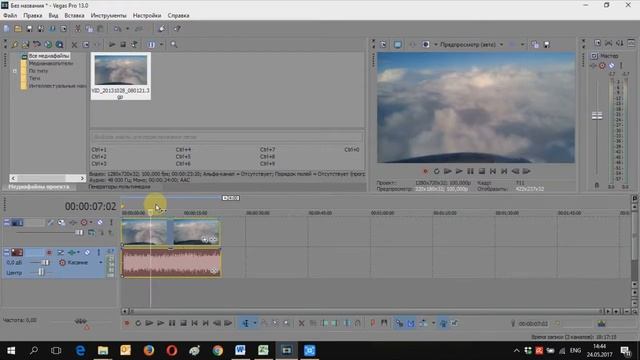
Task: Open video track automation settings dropdown
Action: [x=91, y=222]
